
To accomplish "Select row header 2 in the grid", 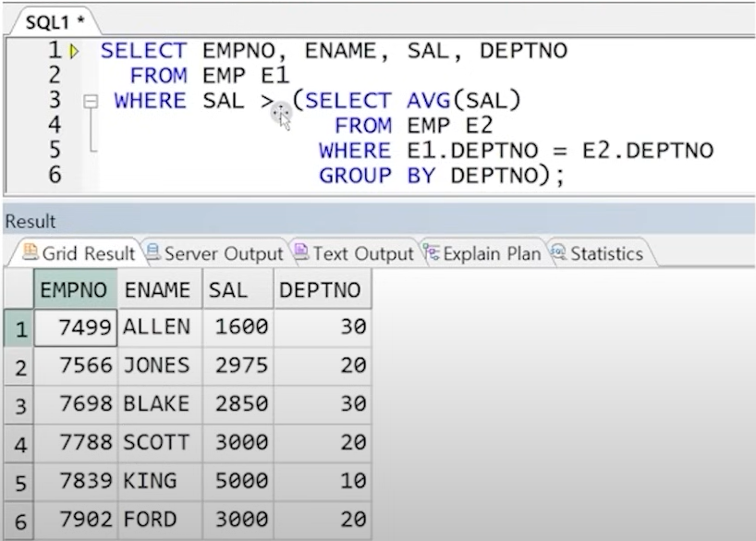I will click(18, 367).
